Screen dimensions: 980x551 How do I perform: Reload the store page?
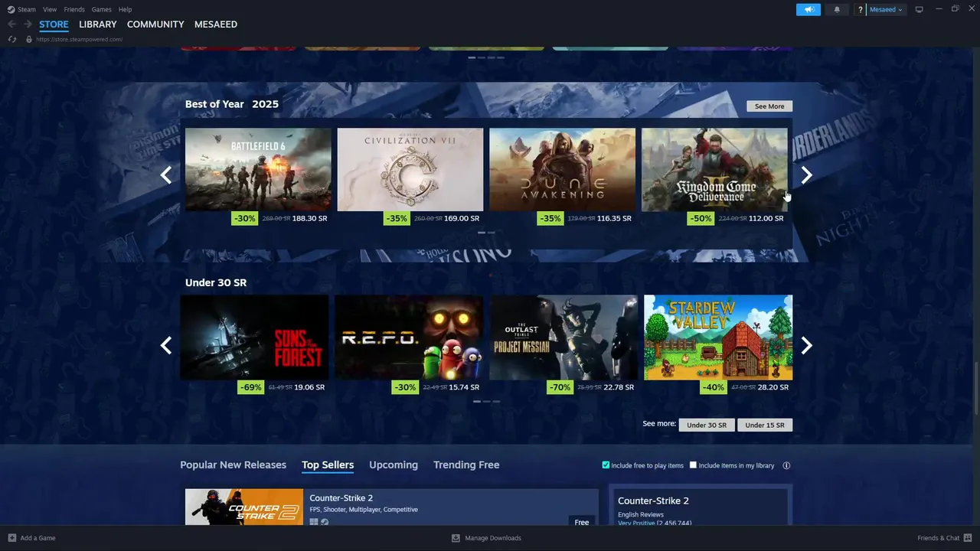pyautogui.click(x=11, y=39)
